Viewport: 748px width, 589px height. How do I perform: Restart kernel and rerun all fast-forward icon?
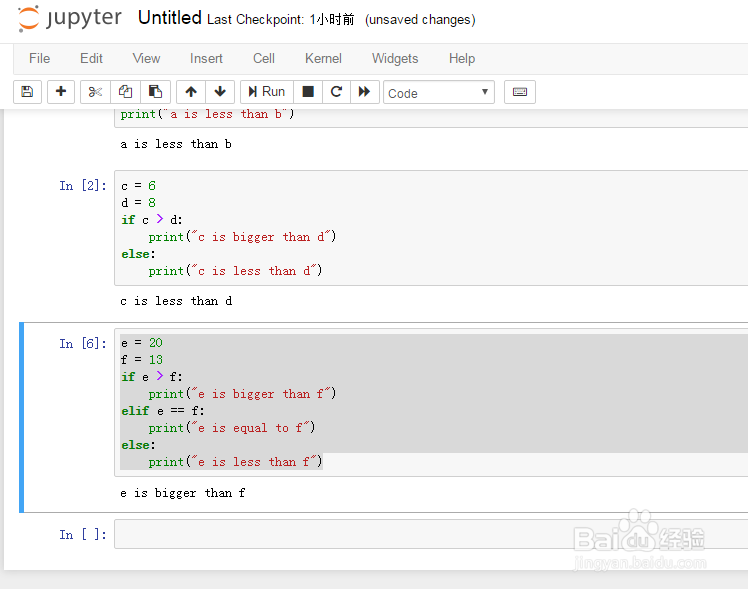coord(364,92)
